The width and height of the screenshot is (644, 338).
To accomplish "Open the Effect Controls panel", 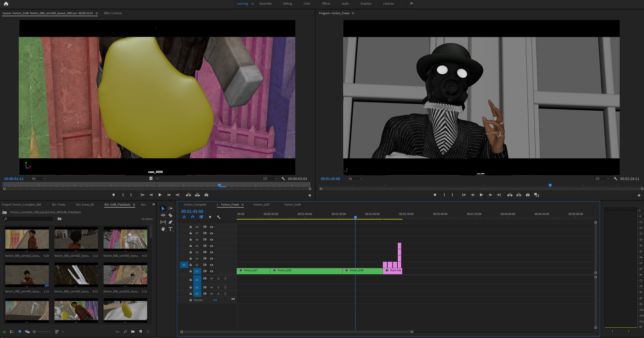I will (x=113, y=13).
